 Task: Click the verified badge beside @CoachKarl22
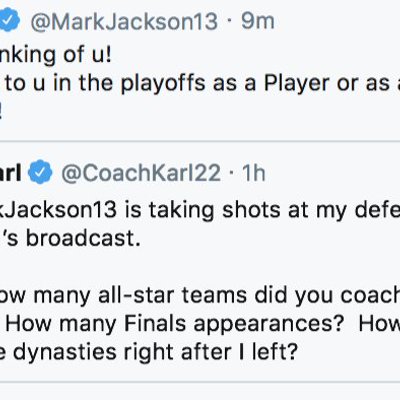click(40, 172)
